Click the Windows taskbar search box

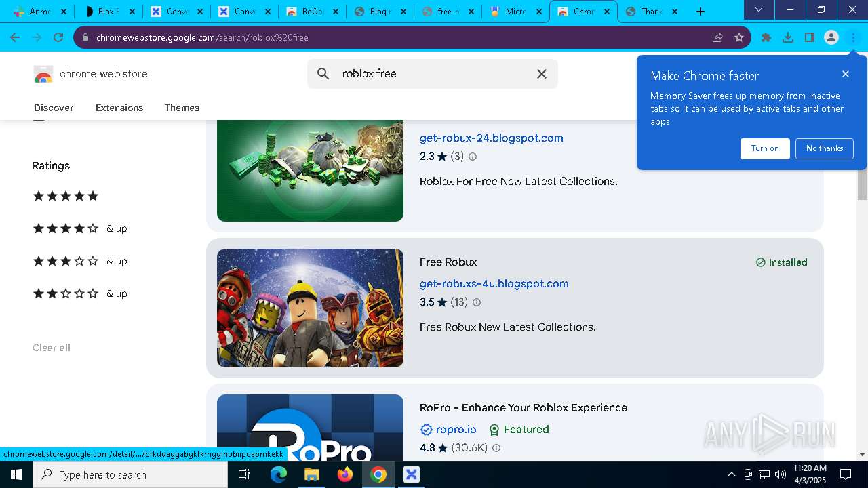130,474
